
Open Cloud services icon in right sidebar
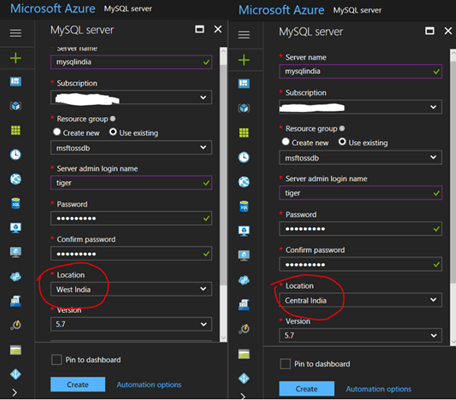coord(244,280)
